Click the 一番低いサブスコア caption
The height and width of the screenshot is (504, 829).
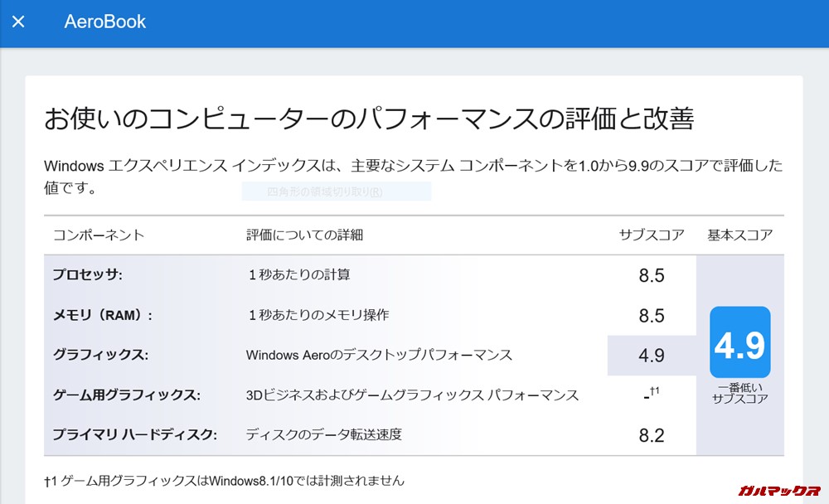click(739, 393)
